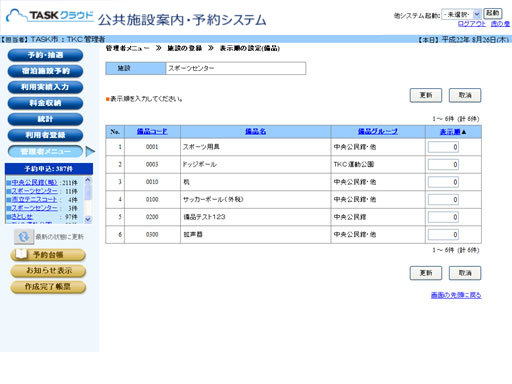Click the 施設 field showing スポーツセンター

click(x=236, y=68)
